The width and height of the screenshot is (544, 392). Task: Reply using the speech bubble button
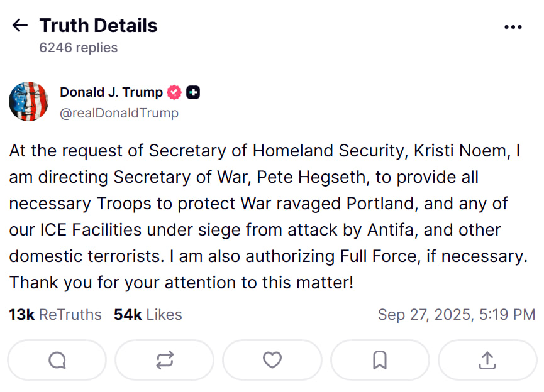coord(57,360)
